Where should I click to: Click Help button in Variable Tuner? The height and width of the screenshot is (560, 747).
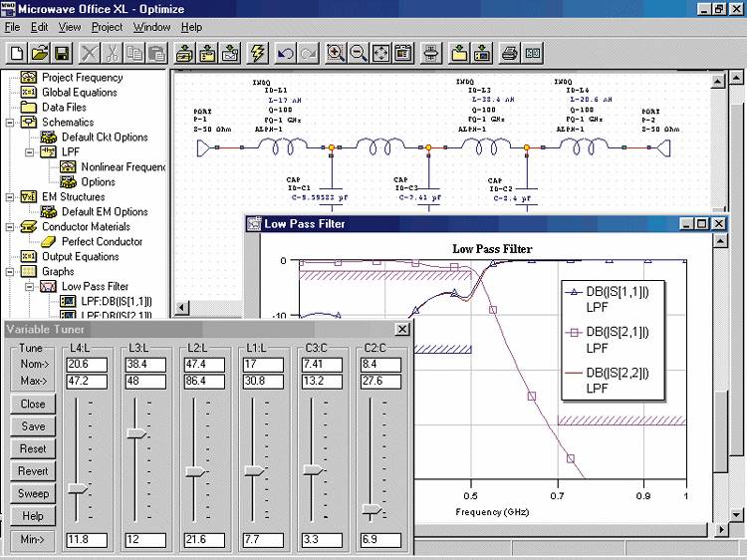coord(33,516)
